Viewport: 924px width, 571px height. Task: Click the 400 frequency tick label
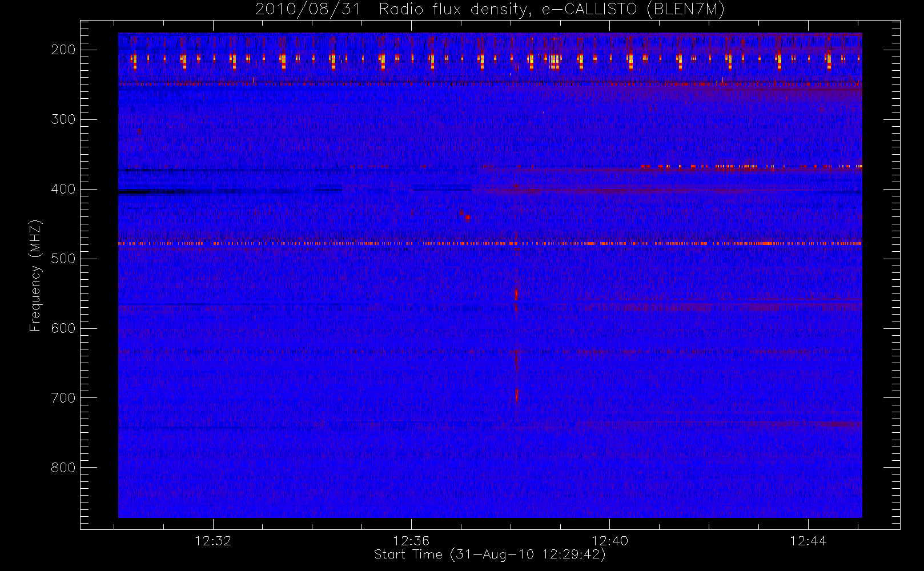coord(63,189)
